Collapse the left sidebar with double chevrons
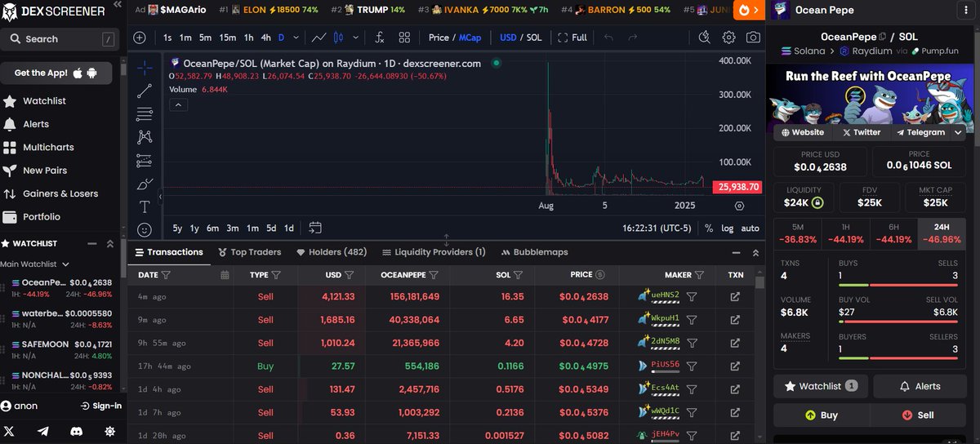 [x=118, y=6]
